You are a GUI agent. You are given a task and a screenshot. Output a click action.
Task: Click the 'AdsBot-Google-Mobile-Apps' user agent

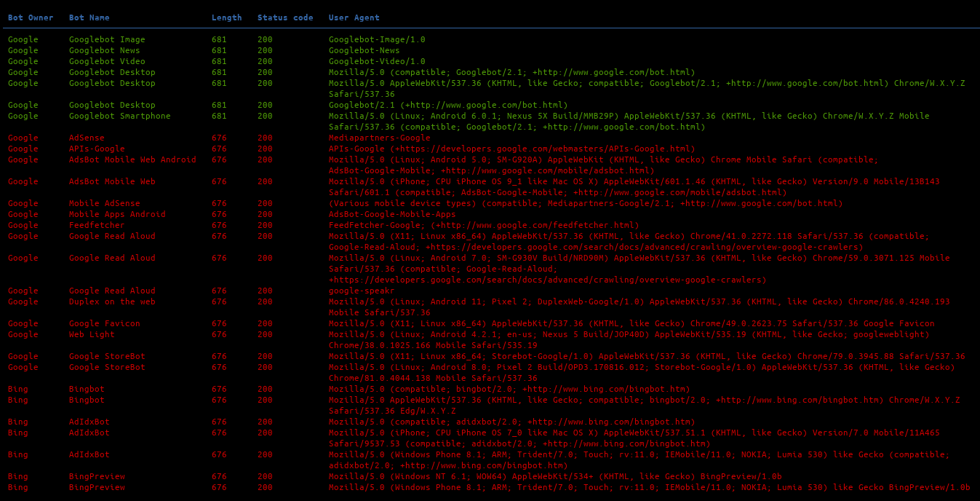392,214
